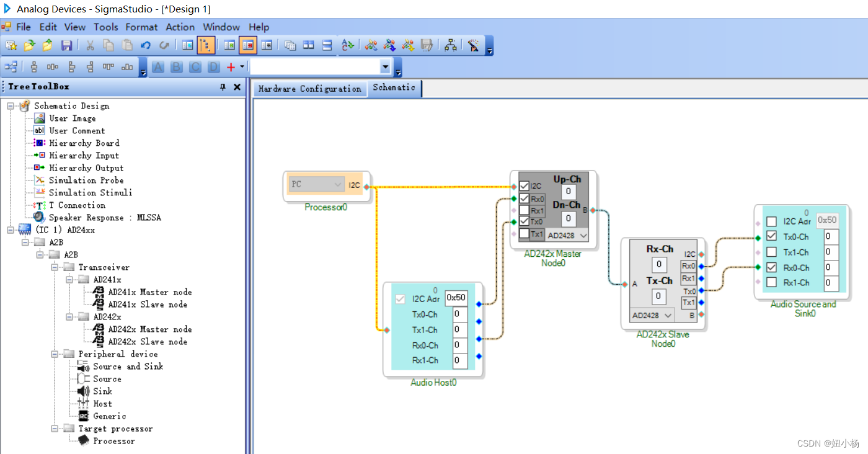Select the Schematic tab
The height and width of the screenshot is (454, 868).
coord(394,88)
